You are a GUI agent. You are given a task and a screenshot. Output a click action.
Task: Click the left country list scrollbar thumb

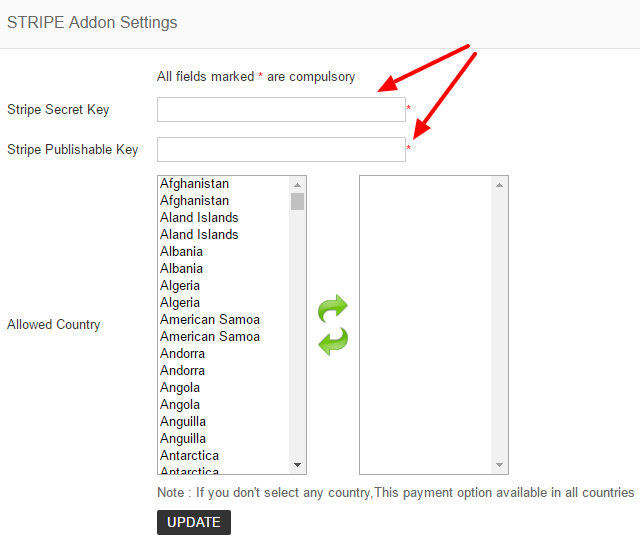298,201
